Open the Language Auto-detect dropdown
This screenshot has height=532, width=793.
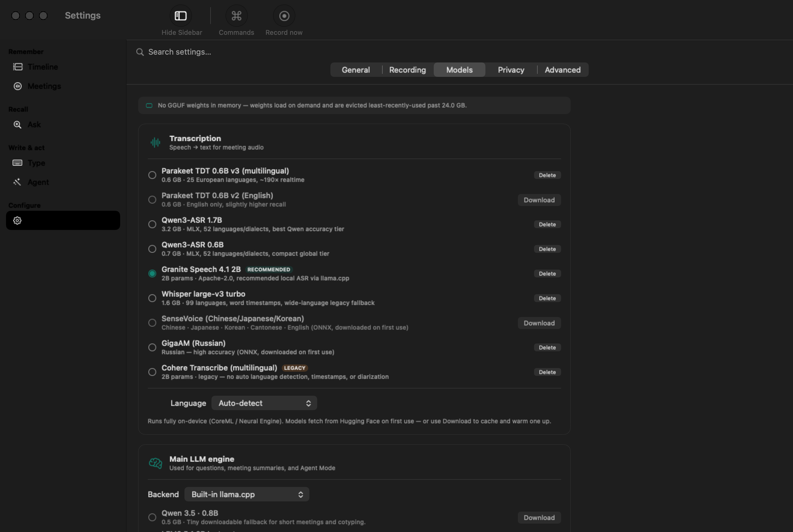(264, 403)
